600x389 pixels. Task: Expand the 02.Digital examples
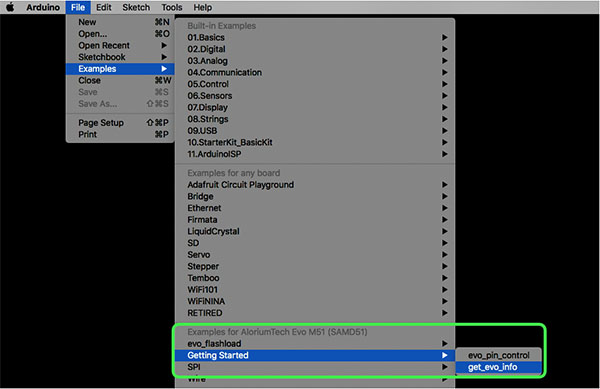(x=315, y=49)
